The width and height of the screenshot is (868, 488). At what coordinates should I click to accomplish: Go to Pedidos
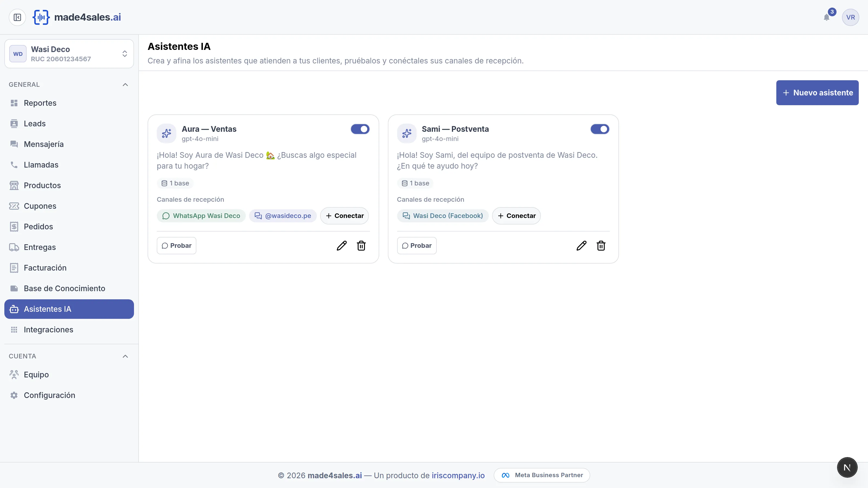69,227
